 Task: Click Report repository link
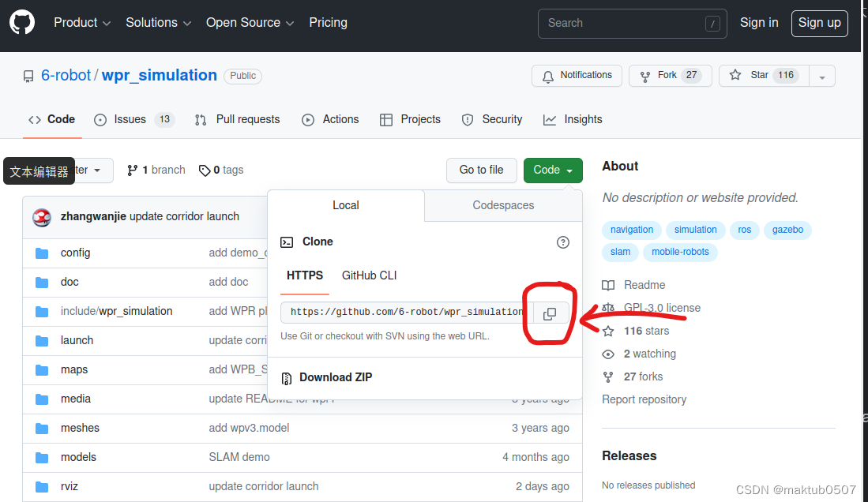click(x=644, y=399)
